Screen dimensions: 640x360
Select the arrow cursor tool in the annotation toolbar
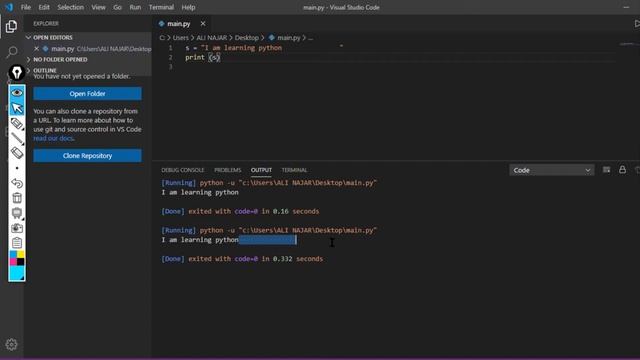(17, 108)
